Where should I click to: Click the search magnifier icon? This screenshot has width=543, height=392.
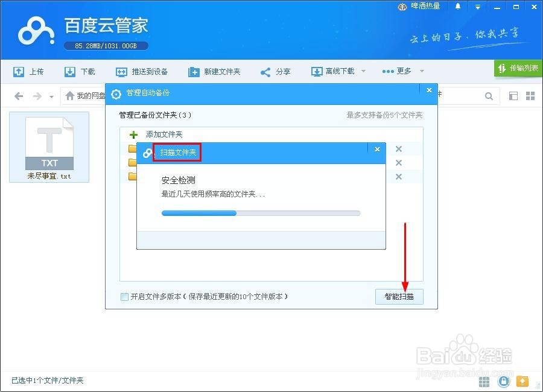489,95
